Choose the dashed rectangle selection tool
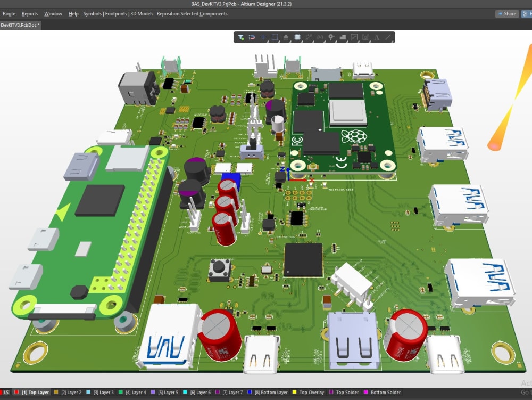Screen dimensions: 532x400 tap(275, 37)
